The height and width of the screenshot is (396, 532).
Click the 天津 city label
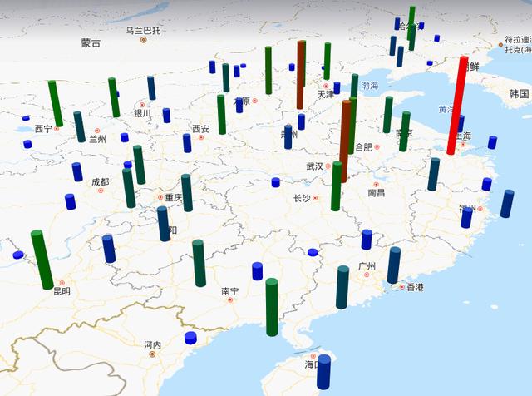click(x=326, y=94)
